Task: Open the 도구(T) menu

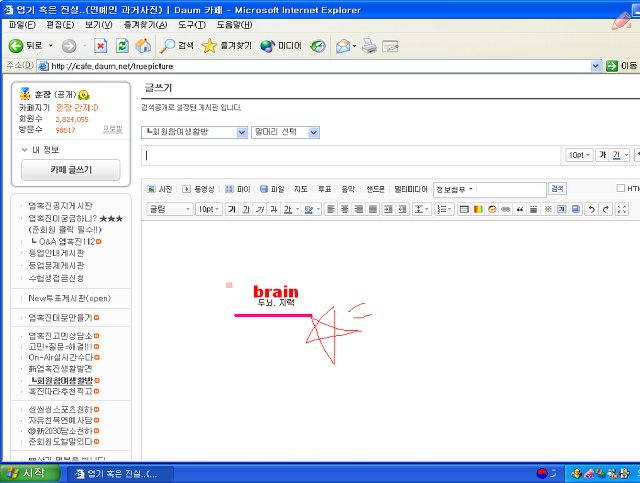Action: [x=191, y=25]
